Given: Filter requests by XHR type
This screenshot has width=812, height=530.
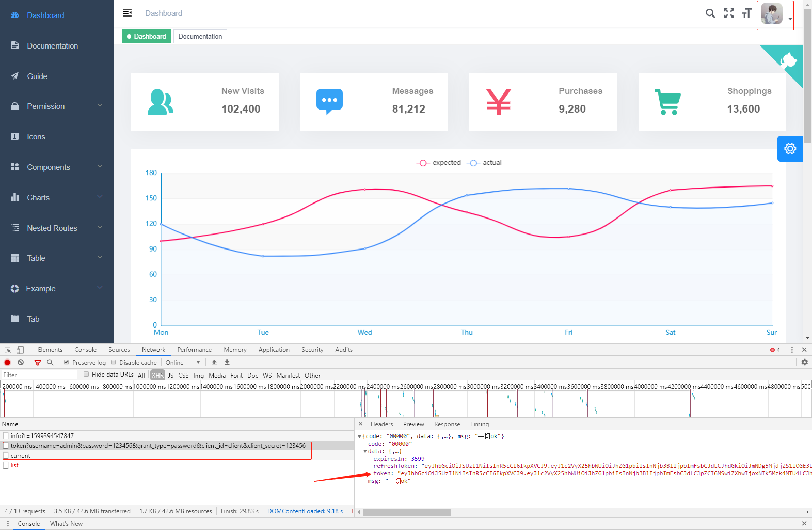Looking at the screenshot, I should click(157, 376).
